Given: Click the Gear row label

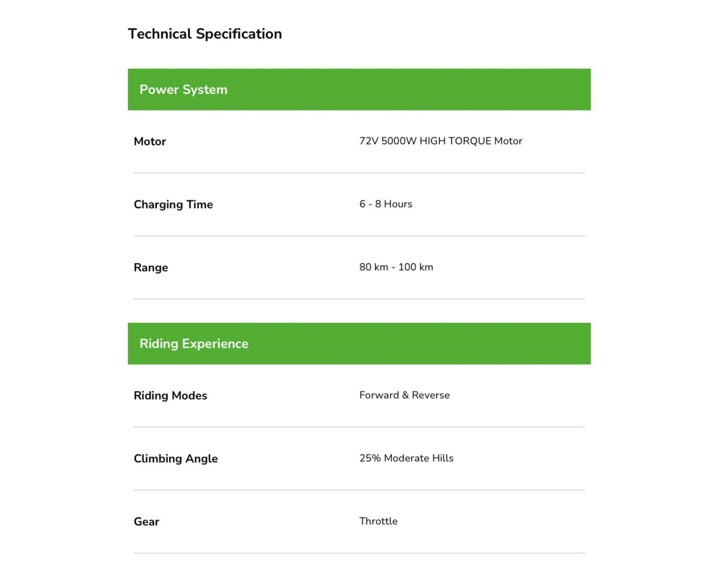Looking at the screenshot, I should [147, 522].
